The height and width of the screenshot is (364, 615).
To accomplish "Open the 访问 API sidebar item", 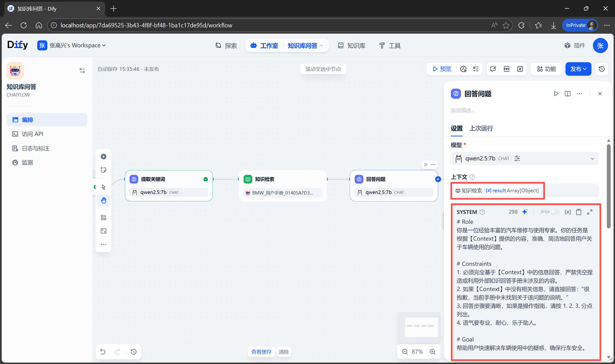I will tap(32, 134).
